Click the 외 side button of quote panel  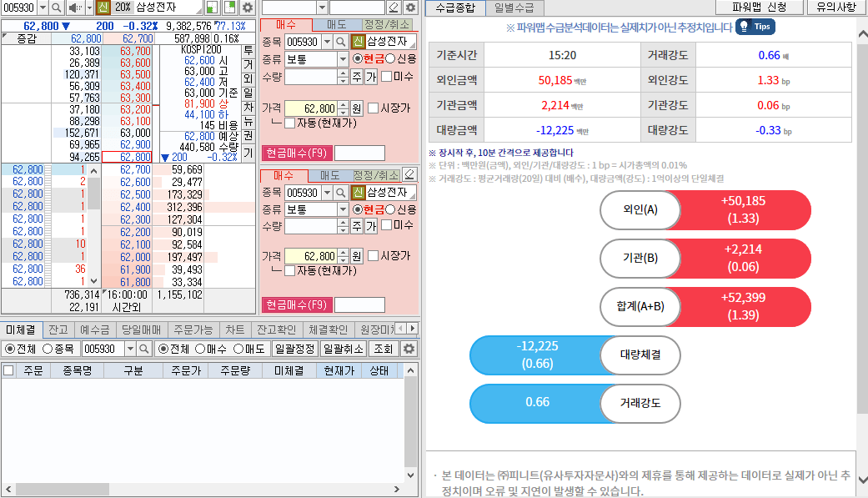tap(248, 78)
